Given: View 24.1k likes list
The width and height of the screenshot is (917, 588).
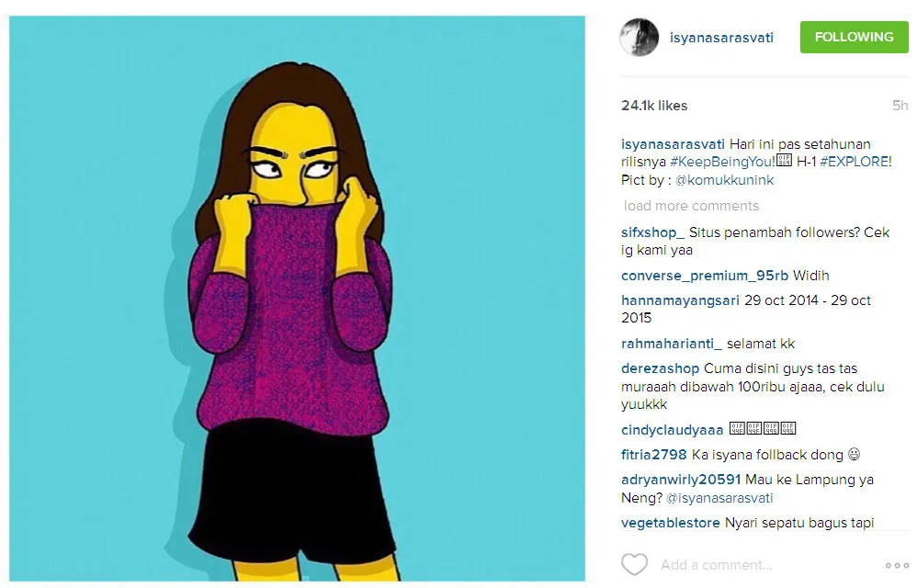Looking at the screenshot, I should (x=654, y=106).
